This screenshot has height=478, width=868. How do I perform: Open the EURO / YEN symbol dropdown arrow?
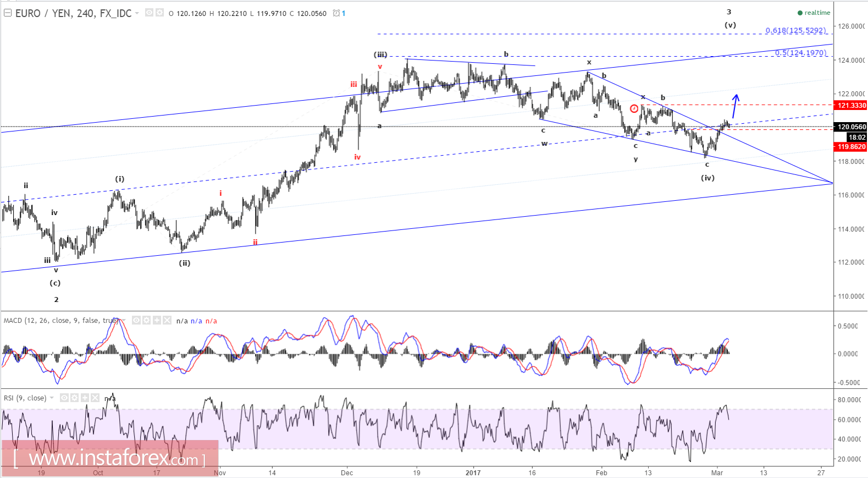coord(137,13)
